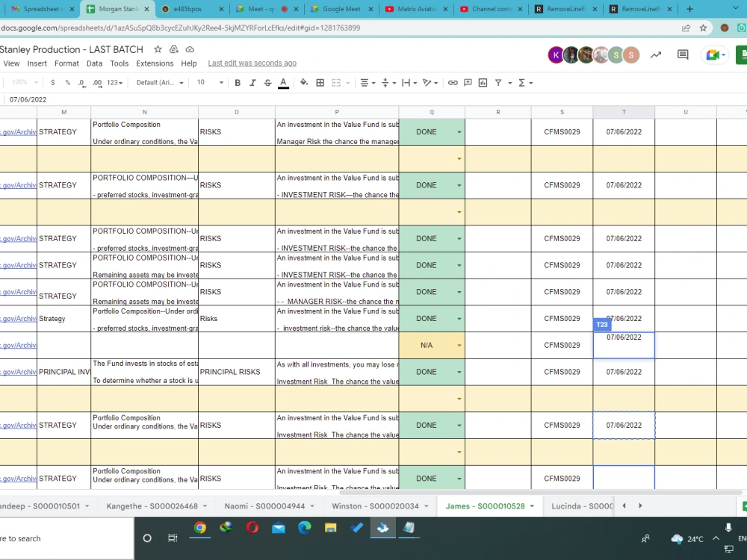Open text rotation options
Image resolution: width=747 pixels, height=560 pixels.
pos(430,83)
